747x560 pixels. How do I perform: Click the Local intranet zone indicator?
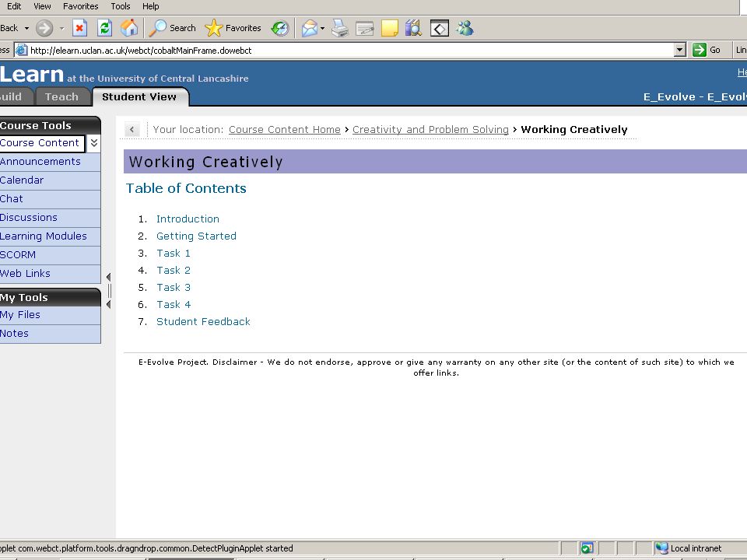click(x=689, y=548)
